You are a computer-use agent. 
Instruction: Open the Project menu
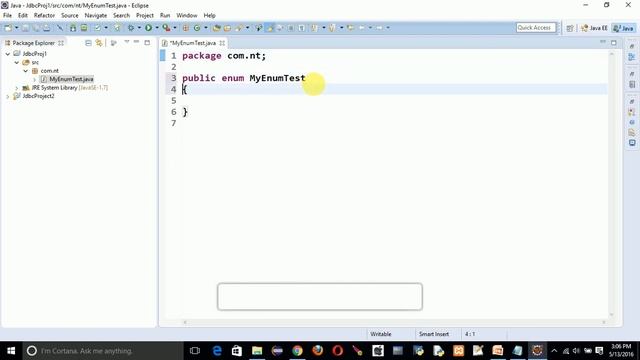click(x=145, y=16)
